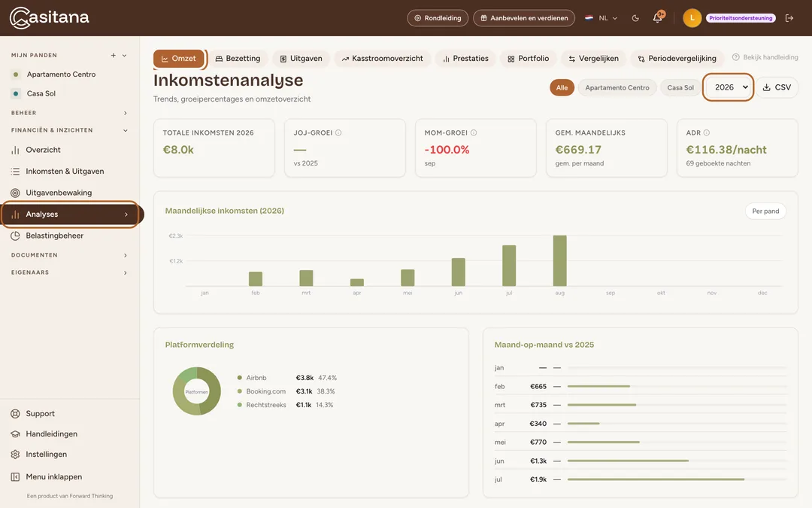
Task: Click the Airbnb legend dot
Action: pyautogui.click(x=239, y=378)
